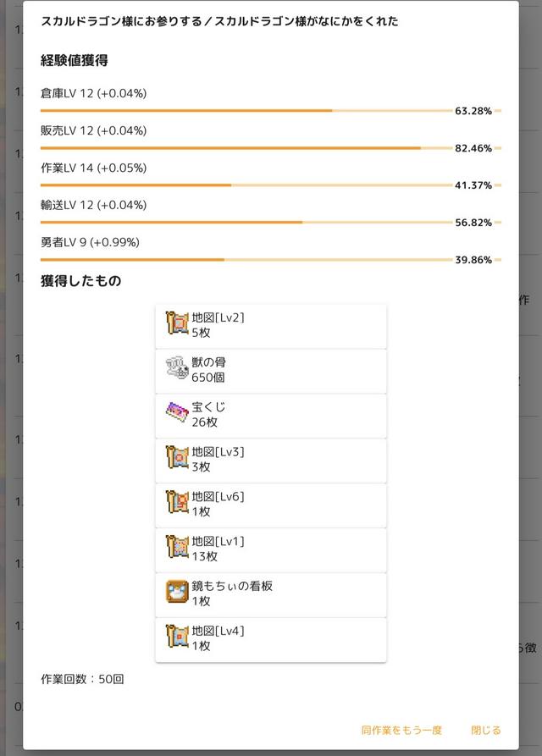Image resolution: width=542 pixels, height=756 pixels.
Task: Click the 地図[Lv4] map icon
Action: [x=177, y=638]
